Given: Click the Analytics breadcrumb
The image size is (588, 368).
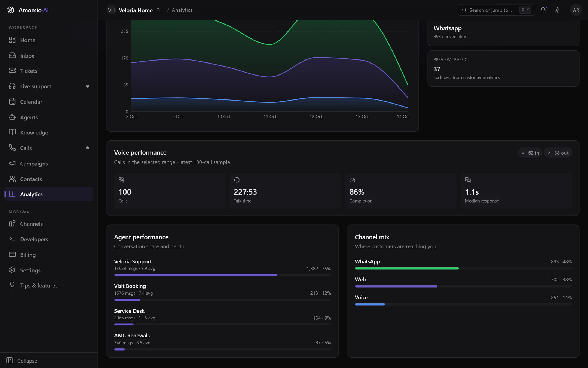Looking at the screenshot, I should tap(182, 10).
